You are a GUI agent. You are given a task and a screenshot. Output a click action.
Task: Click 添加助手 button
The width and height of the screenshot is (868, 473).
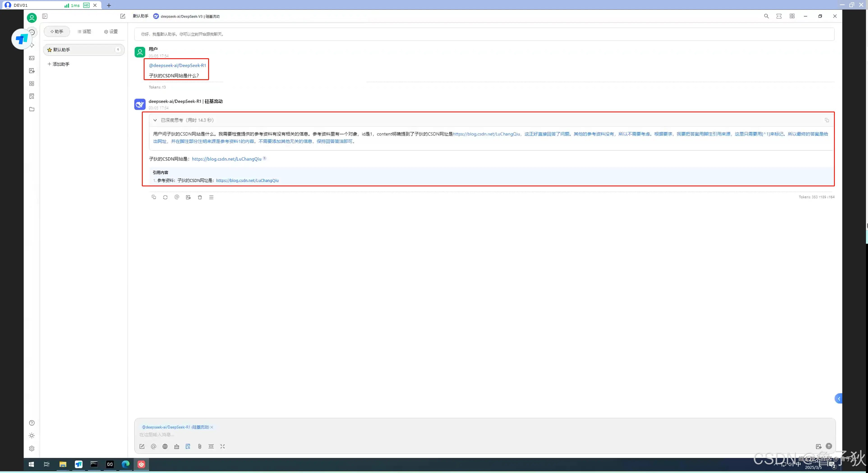tap(59, 64)
